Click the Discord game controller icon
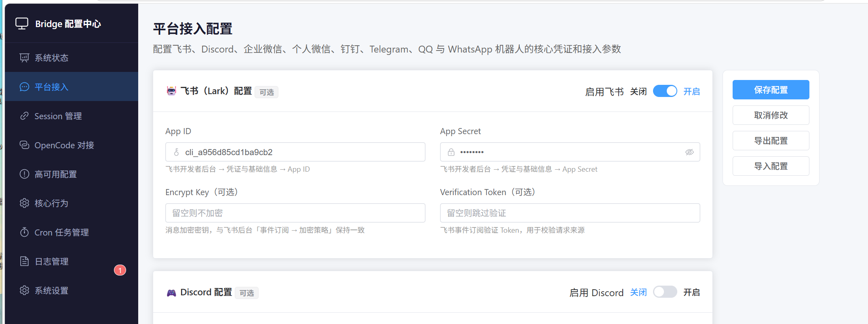Screen dimensions: 868x324 tap(171, 292)
